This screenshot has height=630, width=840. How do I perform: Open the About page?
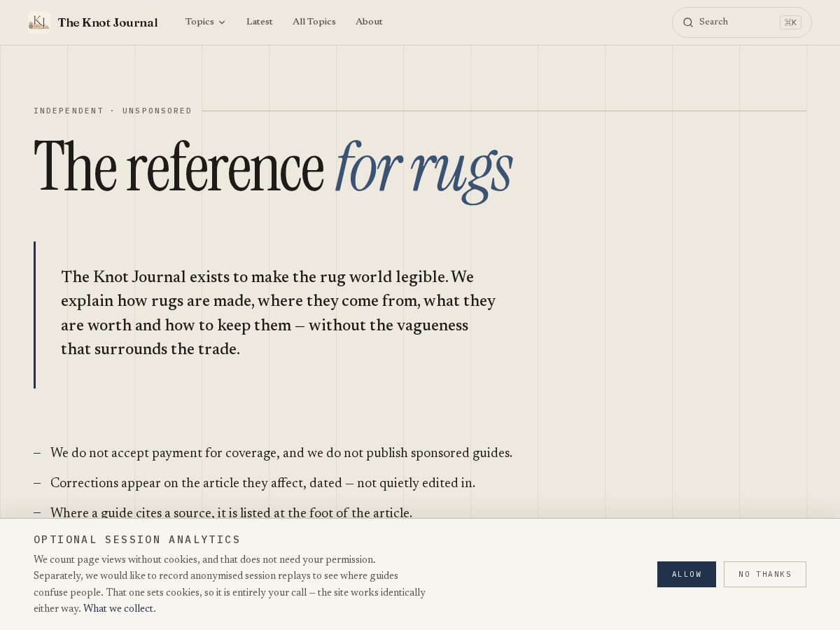pyautogui.click(x=369, y=22)
